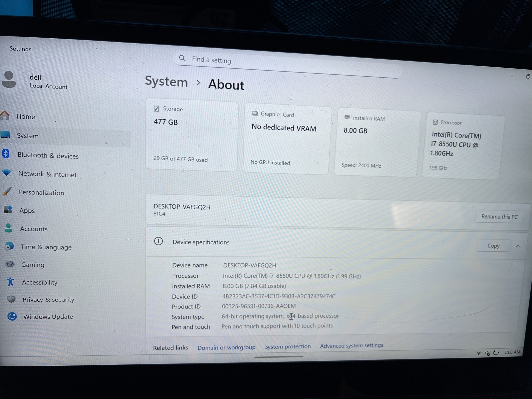Open Advanced system settings link
The height and width of the screenshot is (399, 532).
tap(351, 345)
